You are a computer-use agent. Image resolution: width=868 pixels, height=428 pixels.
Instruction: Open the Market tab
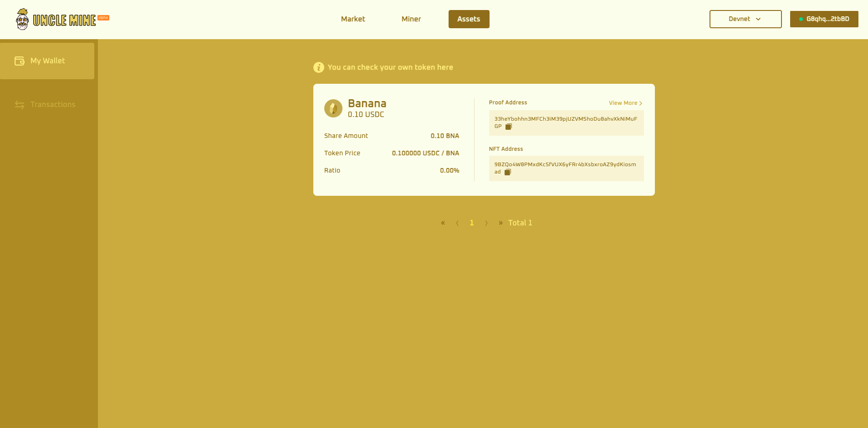tap(353, 19)
